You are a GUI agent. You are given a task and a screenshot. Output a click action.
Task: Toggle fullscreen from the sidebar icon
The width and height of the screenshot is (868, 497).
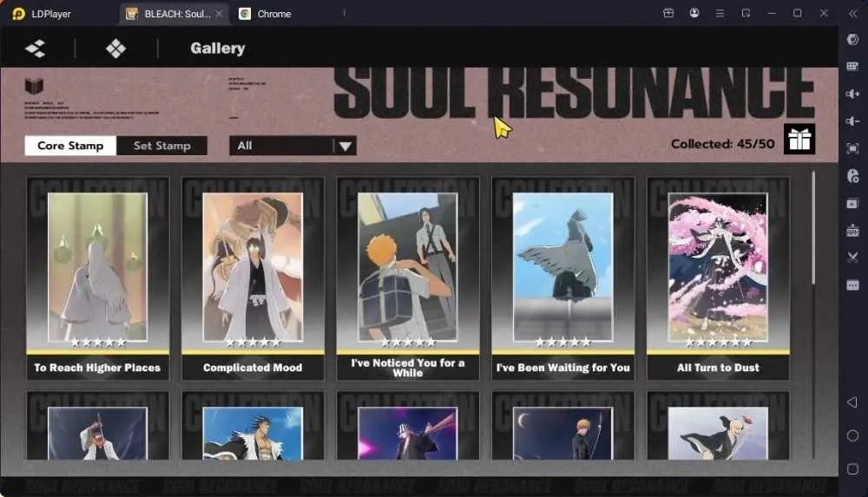852,148
